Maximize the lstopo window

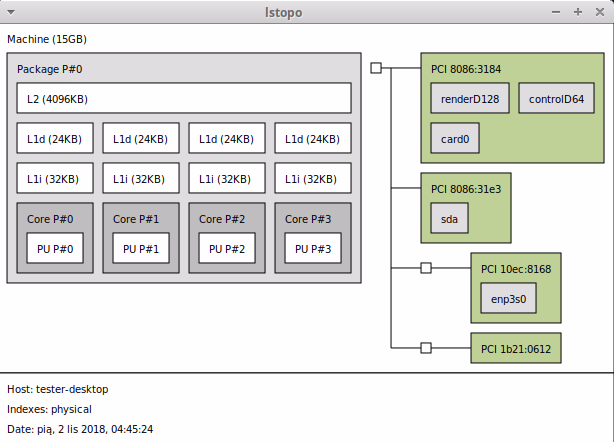pyautogui.click(x=577, y=12)
